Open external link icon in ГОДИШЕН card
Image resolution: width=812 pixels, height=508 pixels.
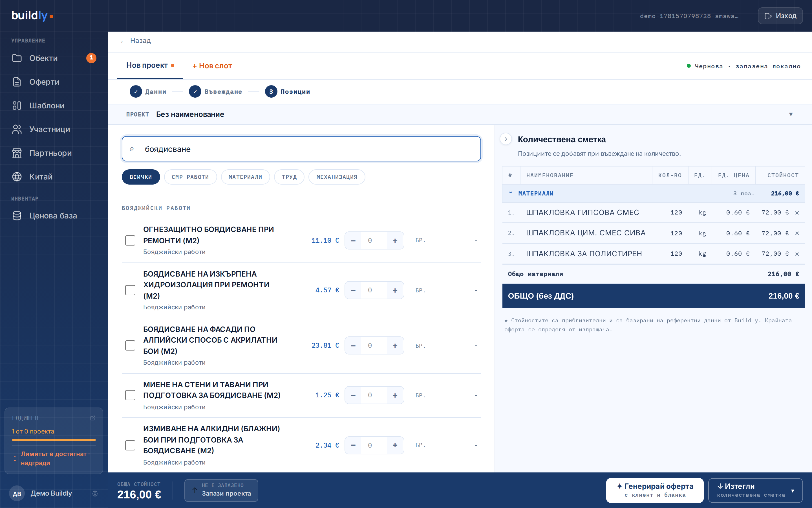(x=92, y=418)
